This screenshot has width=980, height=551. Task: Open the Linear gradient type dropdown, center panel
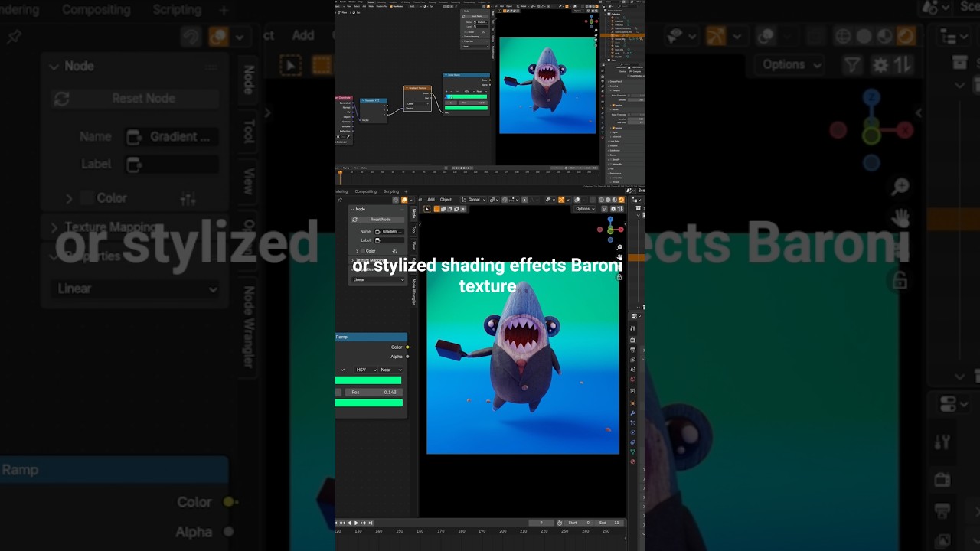pos(378,280)
